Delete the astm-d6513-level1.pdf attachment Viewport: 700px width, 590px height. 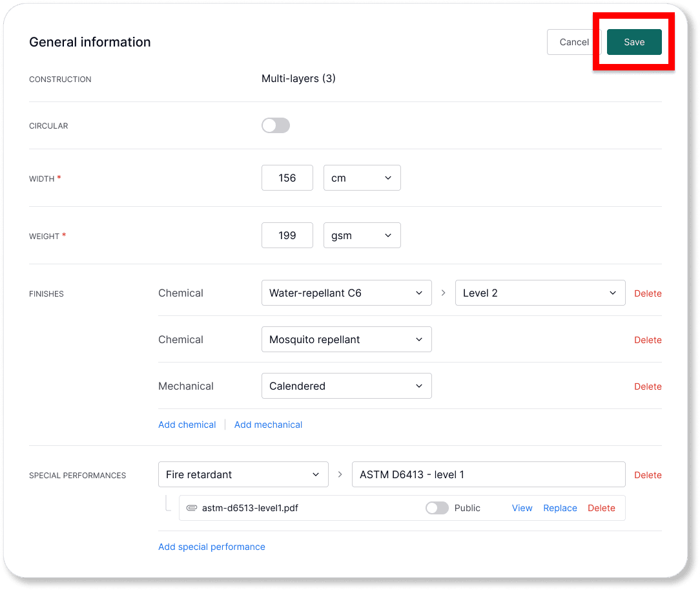pyautogui.click(x=601, y=508)
